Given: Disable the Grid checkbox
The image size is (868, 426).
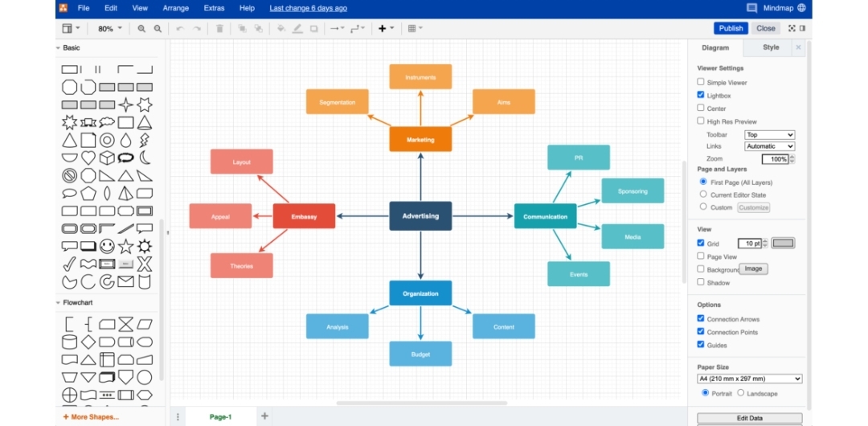Looking at the screenshot, I should (x=701, y=243).
